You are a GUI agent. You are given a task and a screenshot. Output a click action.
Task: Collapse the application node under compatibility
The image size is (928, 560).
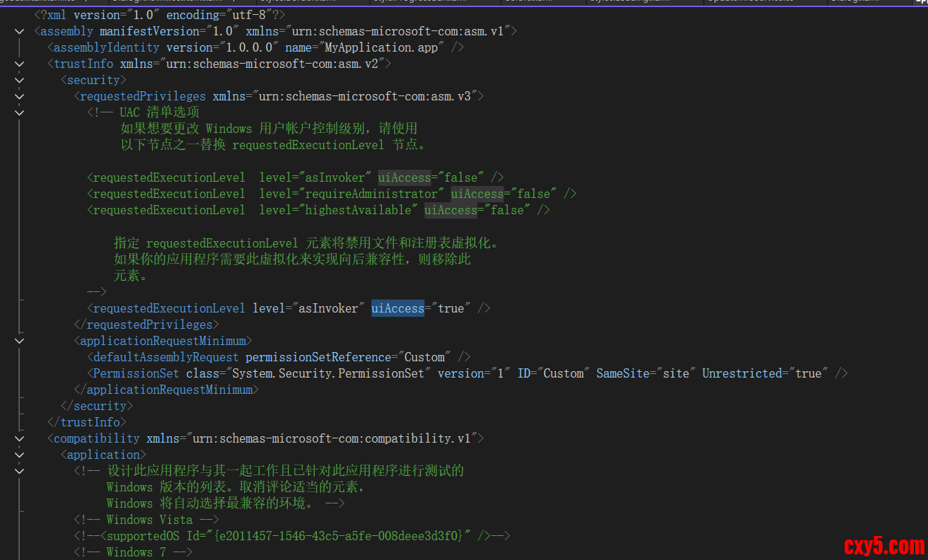pos(19,455)
